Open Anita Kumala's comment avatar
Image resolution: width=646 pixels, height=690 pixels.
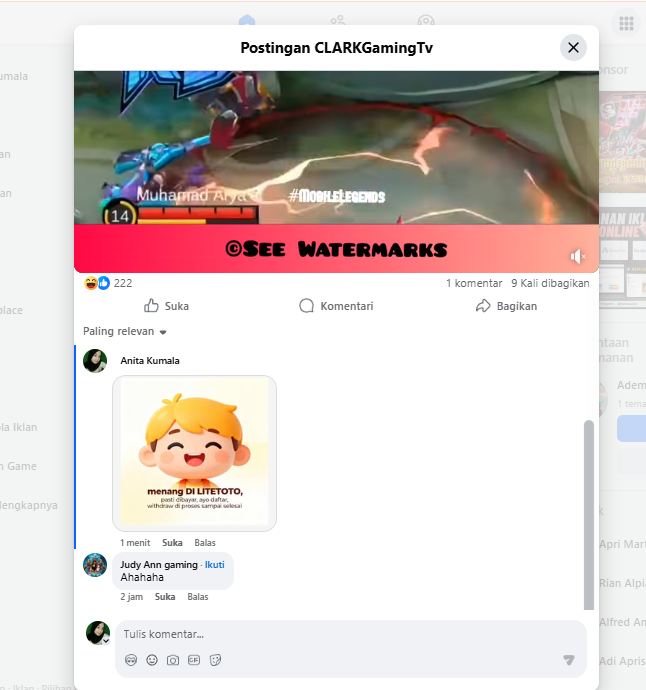click(x=95, y=361)
